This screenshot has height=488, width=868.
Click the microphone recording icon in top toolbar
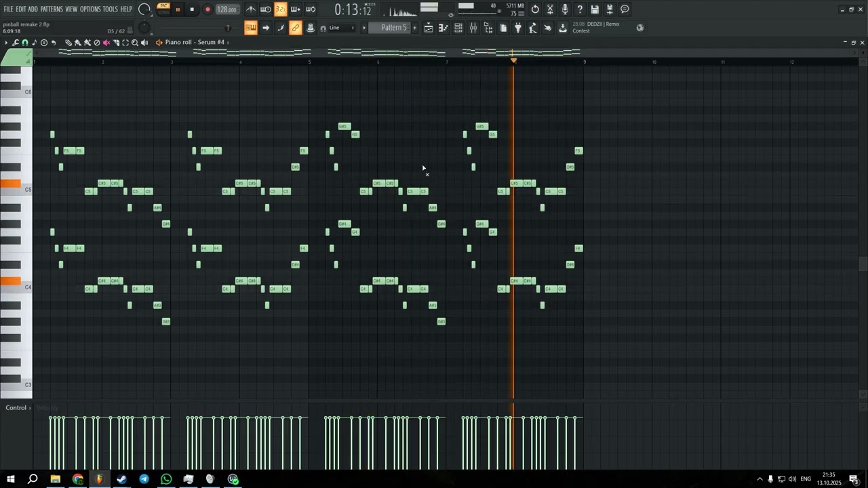(x=565, y=9)
